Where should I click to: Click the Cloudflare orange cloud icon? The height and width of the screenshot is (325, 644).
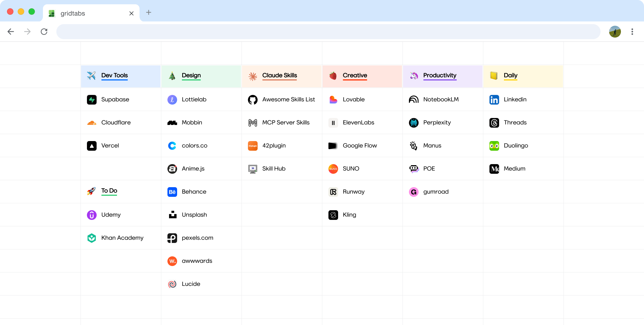(x=92, y=123)
